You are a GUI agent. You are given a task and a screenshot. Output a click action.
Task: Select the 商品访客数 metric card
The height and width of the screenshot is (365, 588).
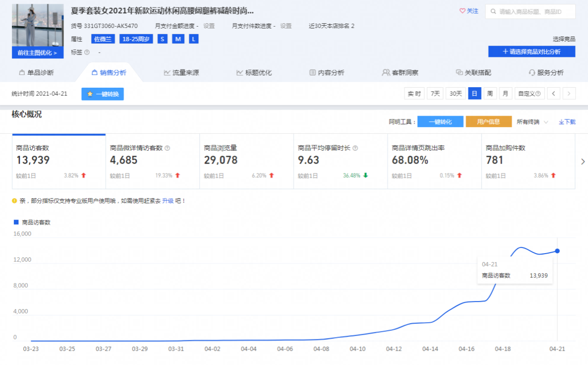click(59, 162)
